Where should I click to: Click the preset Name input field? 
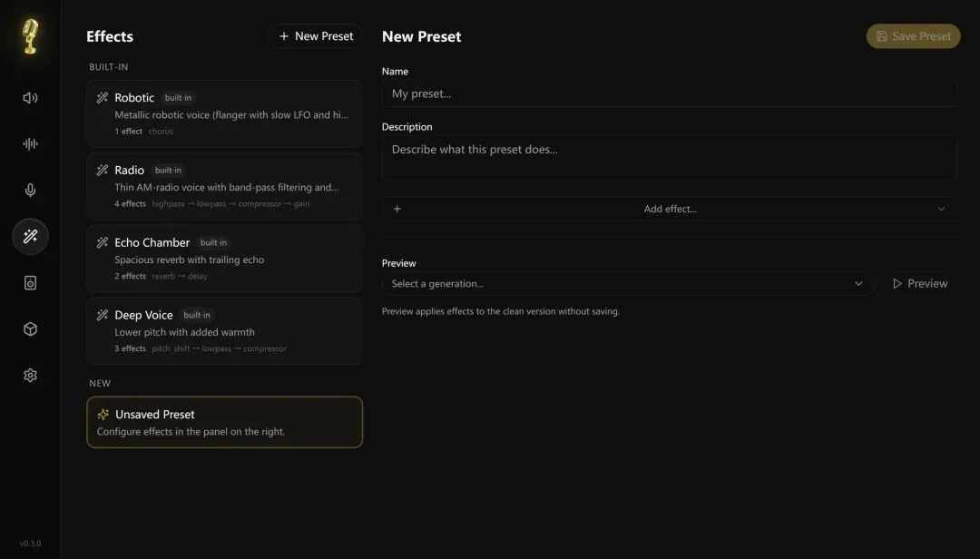pos(669,93)
